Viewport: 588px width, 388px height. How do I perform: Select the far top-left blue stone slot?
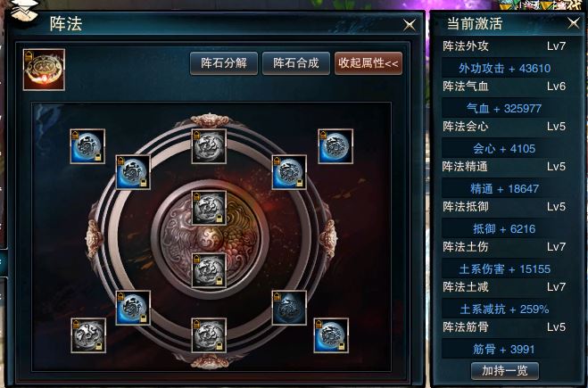click(87, 146)
